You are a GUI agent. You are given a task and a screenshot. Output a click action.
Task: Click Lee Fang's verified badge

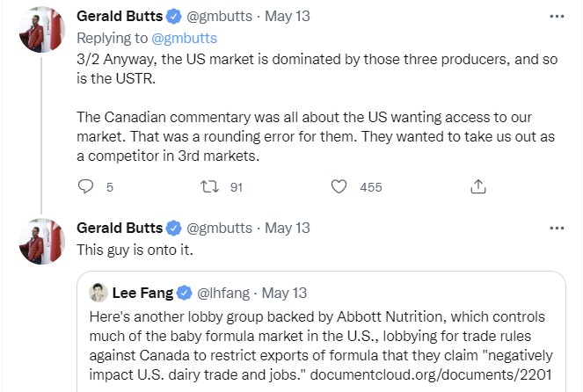click(x=186, y=293)
